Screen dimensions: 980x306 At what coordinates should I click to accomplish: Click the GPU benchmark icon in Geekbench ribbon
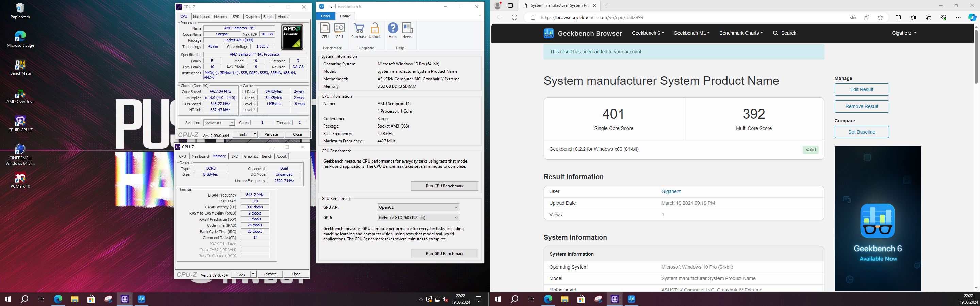click(x=339, y=31)
